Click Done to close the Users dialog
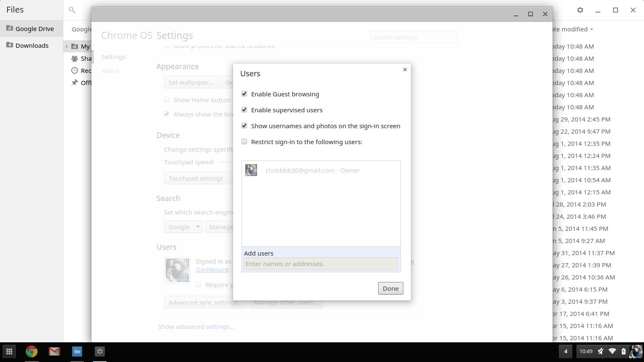 click(x=390, y=288)
